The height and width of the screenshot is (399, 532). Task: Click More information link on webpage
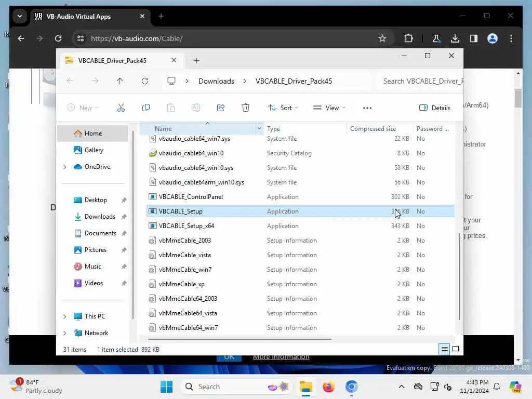281,357
